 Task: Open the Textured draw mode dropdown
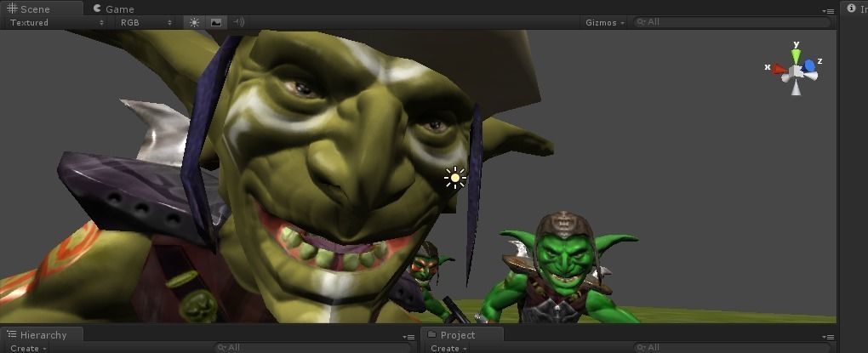[56, 23]
